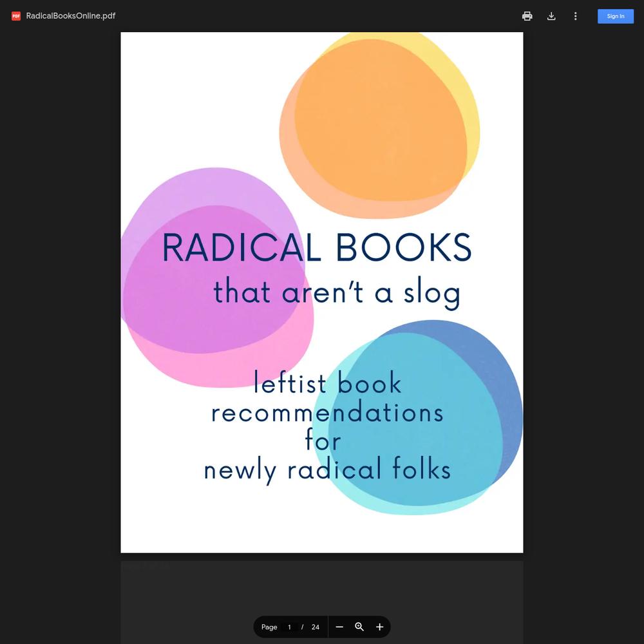The height and width of the screenshot is (644, 644).
Task: Click the 'that aren't a slog' subtitle
Action: [x=337, y=292]
